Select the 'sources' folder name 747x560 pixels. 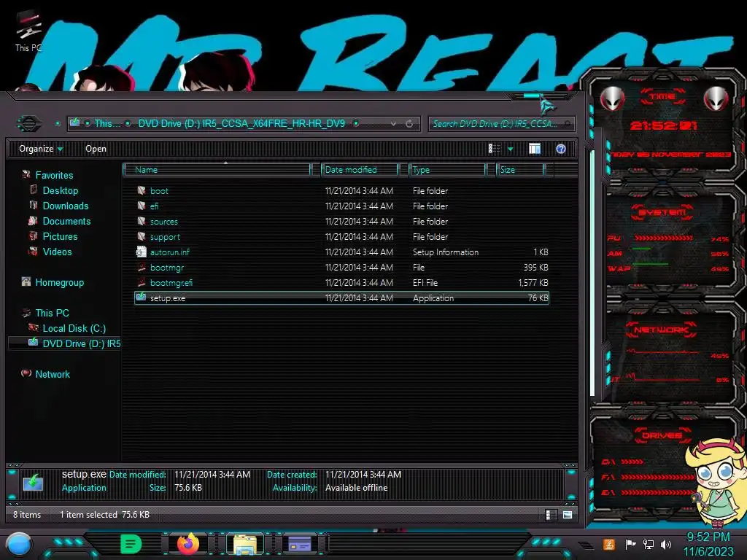point(164,222)
